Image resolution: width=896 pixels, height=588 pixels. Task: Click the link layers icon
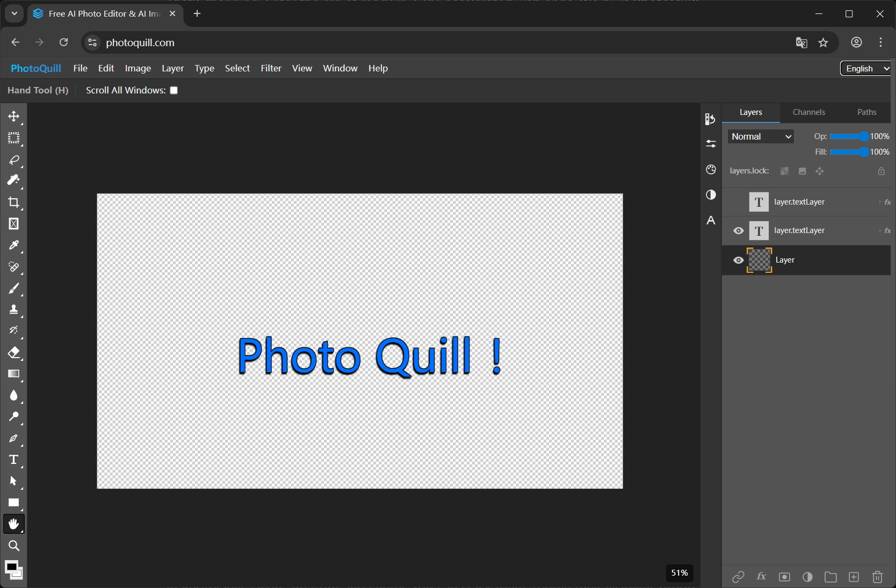[x=738, y=577]
